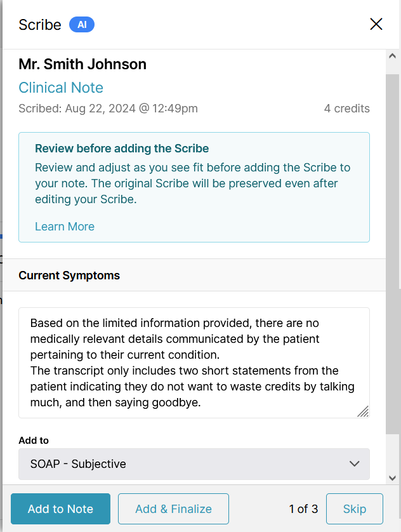
Task: Select the Current Symptoms section header
Action: click(x=69, y=275)
